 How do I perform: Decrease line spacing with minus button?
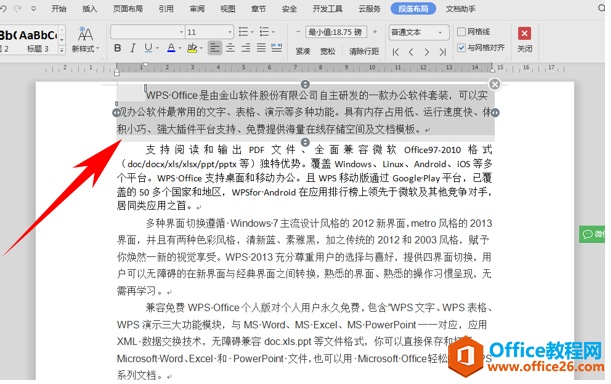(x=298, y=32)
